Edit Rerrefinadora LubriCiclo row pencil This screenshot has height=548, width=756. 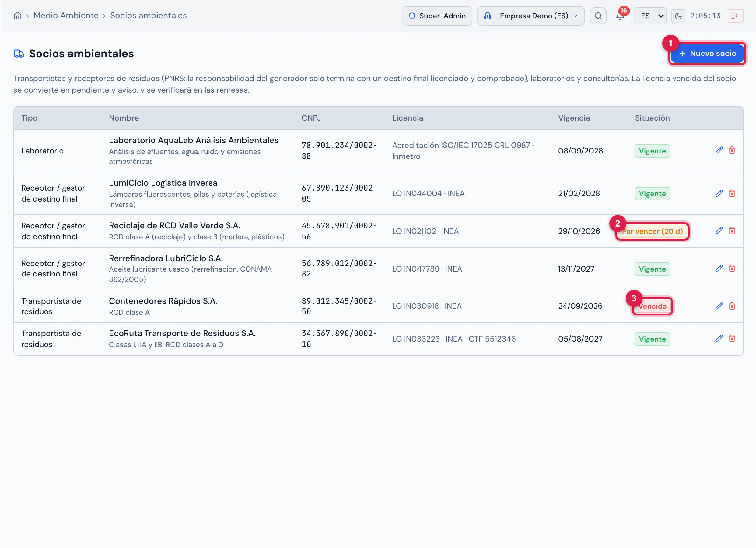[719, 269]
